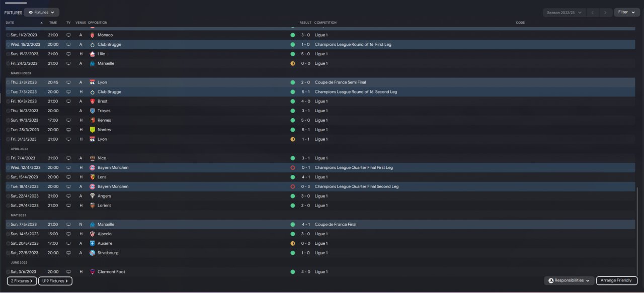Click red loss indicator for Bayern 12/4/2023 match
The width and height of the screenshot is (644, 293).
point(292,167)
